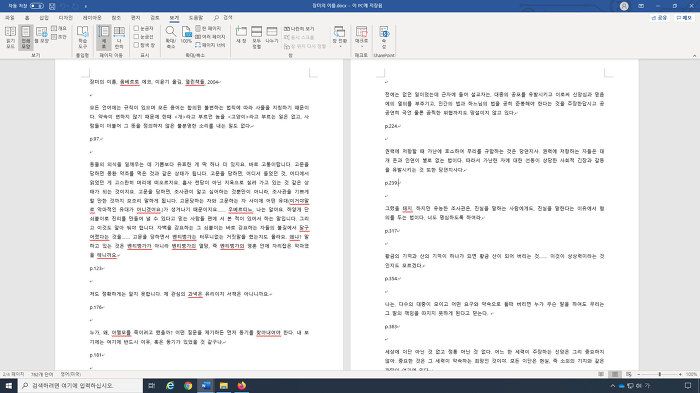Open the Insert (삽입) tab
This screenshot has width=700, height=393.
(x=44, y=17)
